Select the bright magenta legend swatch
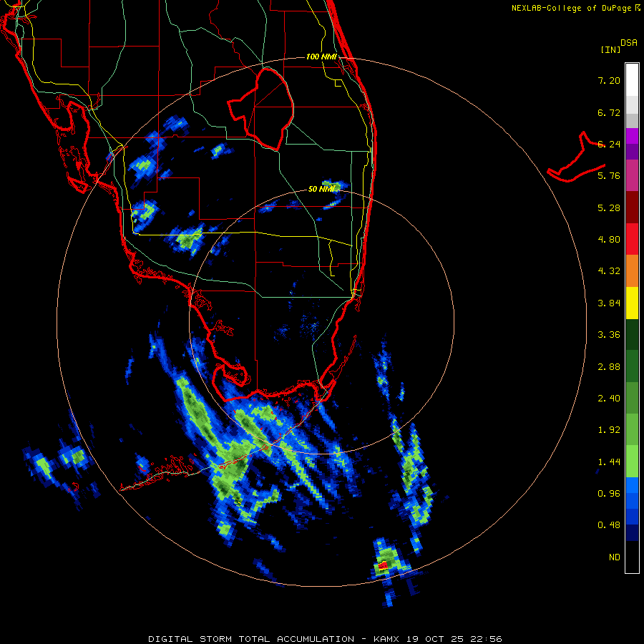 (632, 136)
